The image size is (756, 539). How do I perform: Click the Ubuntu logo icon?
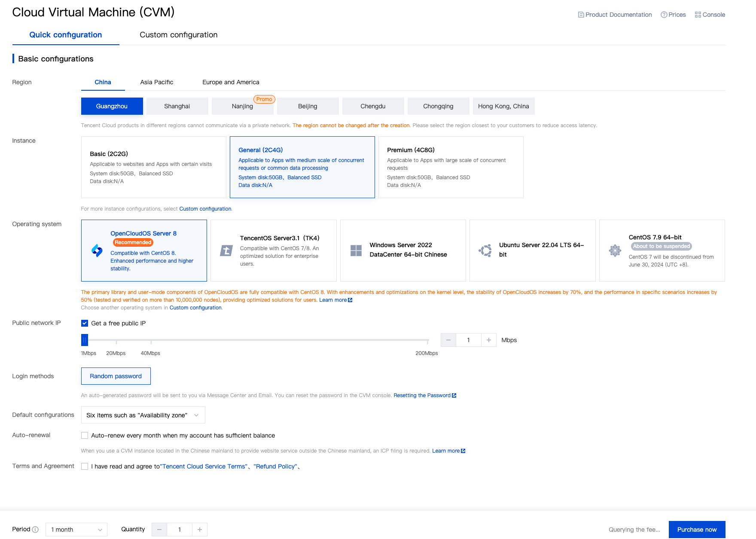coord(485,251)
